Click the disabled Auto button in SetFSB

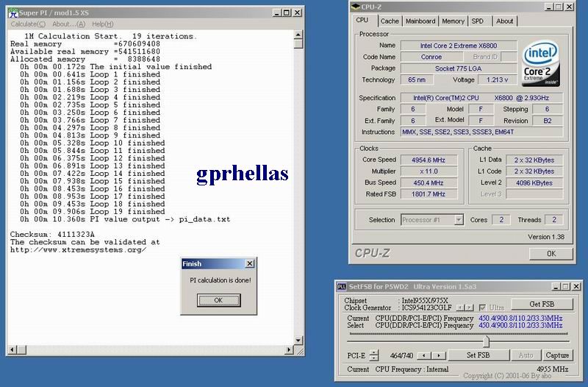(526, 355)
